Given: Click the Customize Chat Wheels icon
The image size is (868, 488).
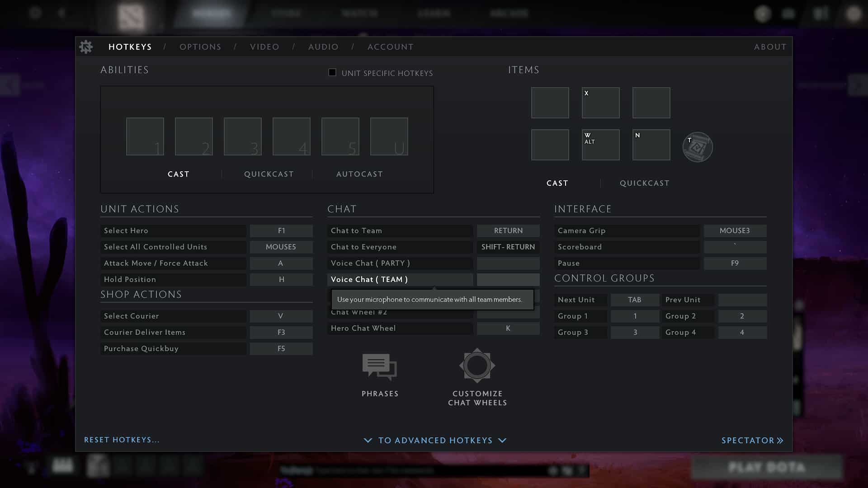Looking at the screenshot, I should 477,365.
